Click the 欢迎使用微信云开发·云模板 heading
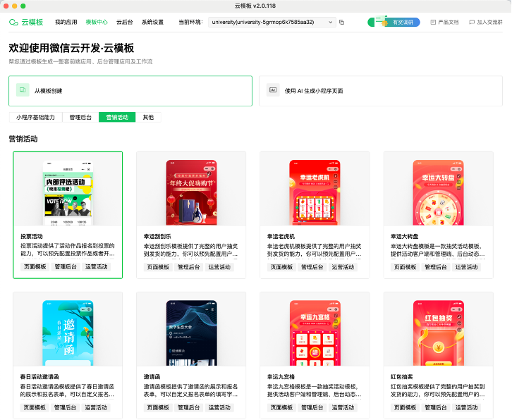Viewport: 512px width, 420px height. [x=71, y=48]
